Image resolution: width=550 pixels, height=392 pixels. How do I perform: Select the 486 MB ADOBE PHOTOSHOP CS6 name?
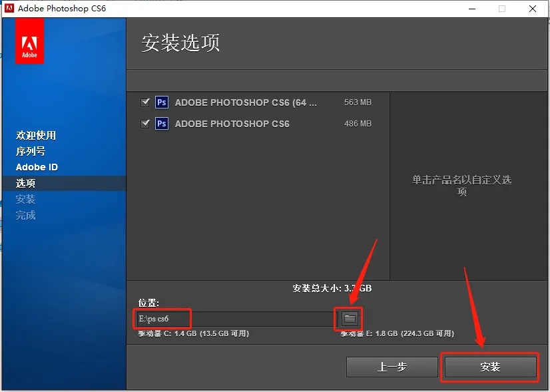click(232, 124)
